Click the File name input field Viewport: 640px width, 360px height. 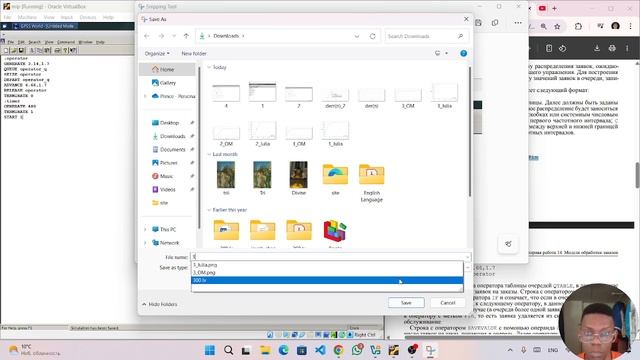coord(330,257)
